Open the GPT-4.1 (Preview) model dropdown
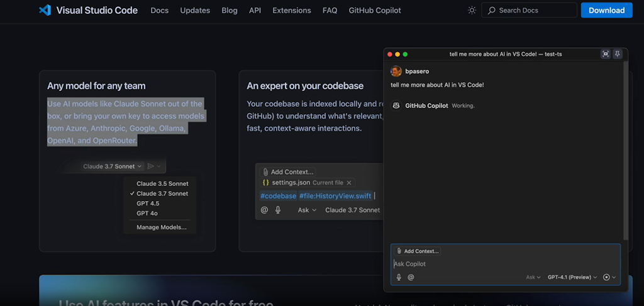644x306 pixels. (x=572, y=277)
